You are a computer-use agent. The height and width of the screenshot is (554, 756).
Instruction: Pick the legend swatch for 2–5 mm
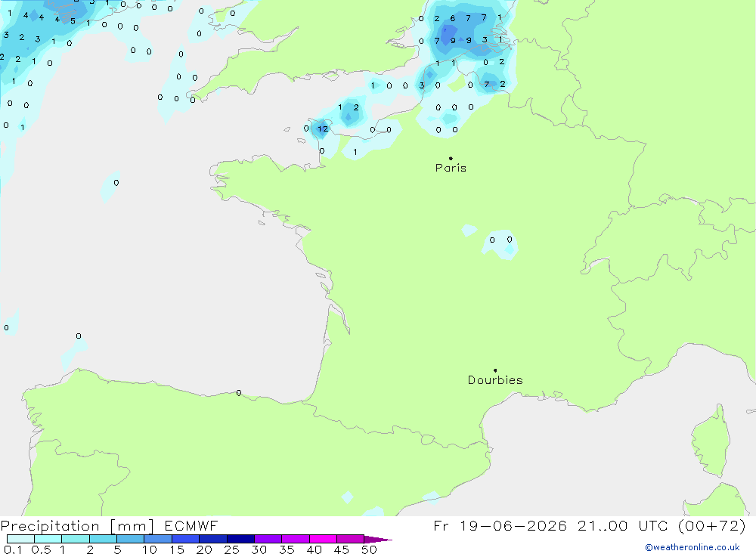103,539
